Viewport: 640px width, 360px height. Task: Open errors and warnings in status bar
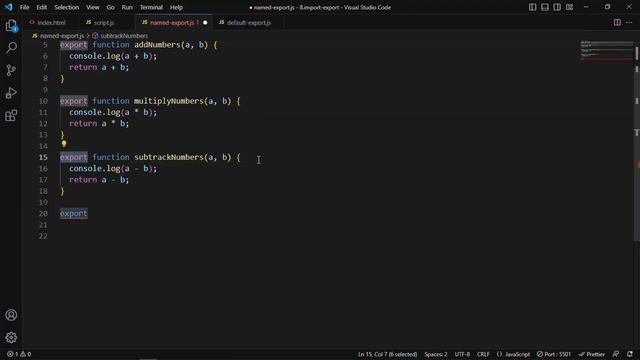(19, 354)
